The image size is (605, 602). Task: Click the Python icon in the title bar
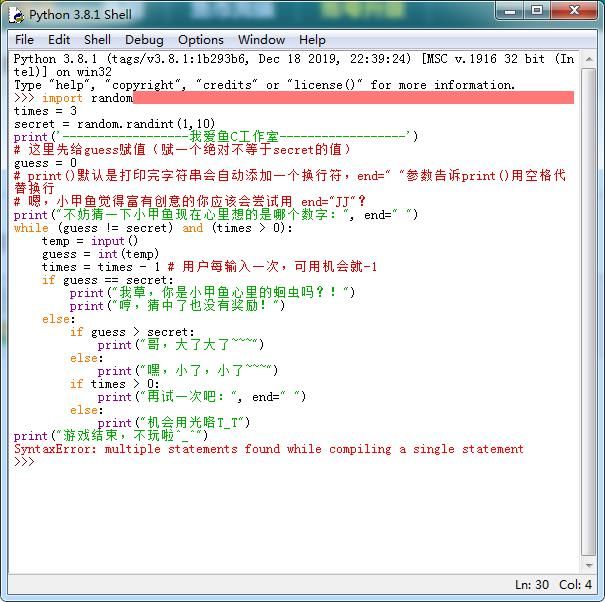pos(16,14)
